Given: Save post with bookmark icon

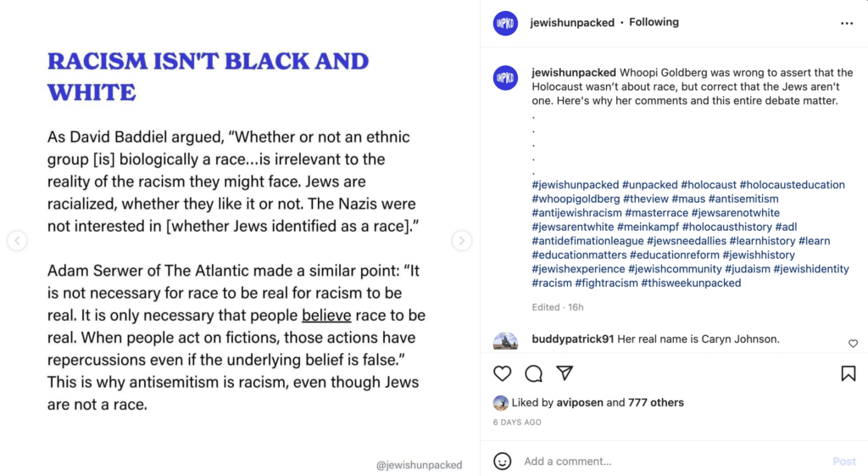Looking at the screenshot, I should (848, 373).
